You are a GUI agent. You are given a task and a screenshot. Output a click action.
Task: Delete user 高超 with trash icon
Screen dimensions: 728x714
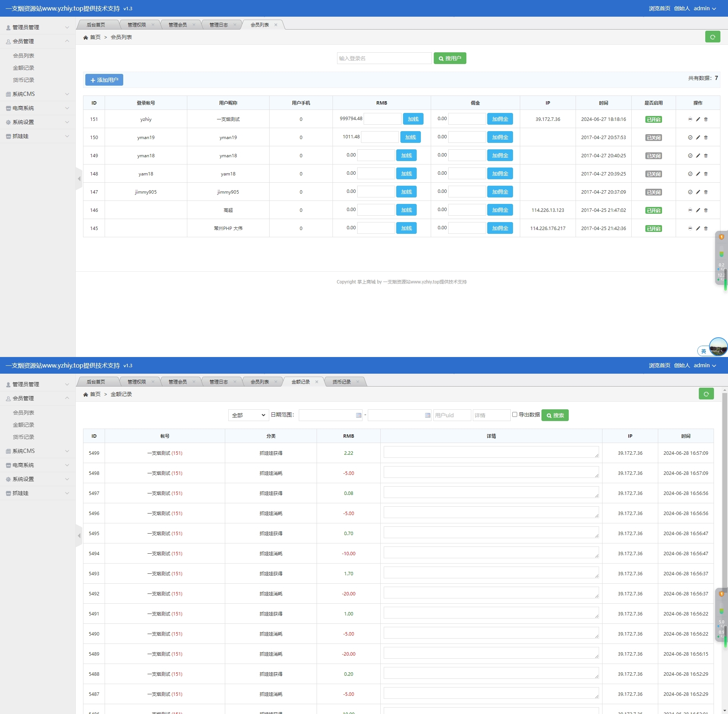pyautogui.click(x=706, y=210)
